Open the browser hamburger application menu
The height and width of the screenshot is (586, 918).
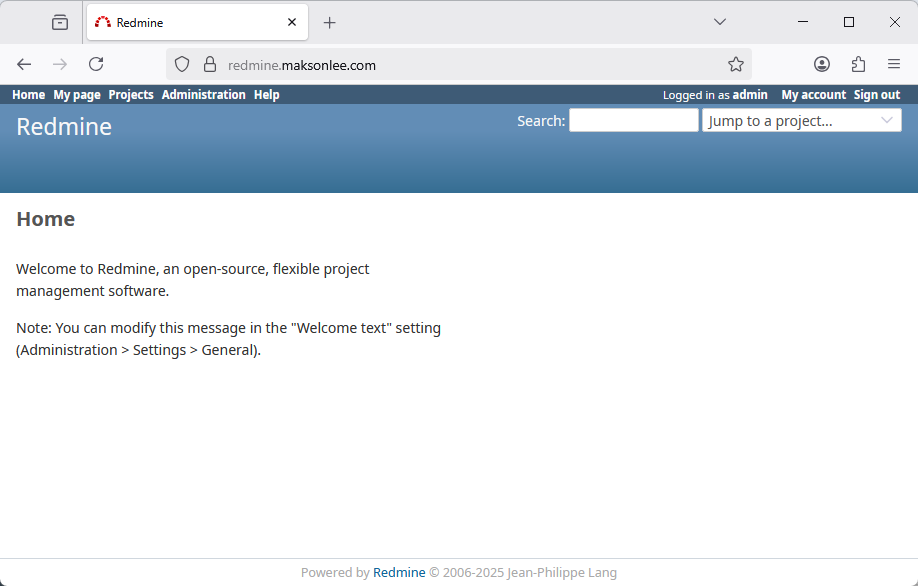pos(893,64)
